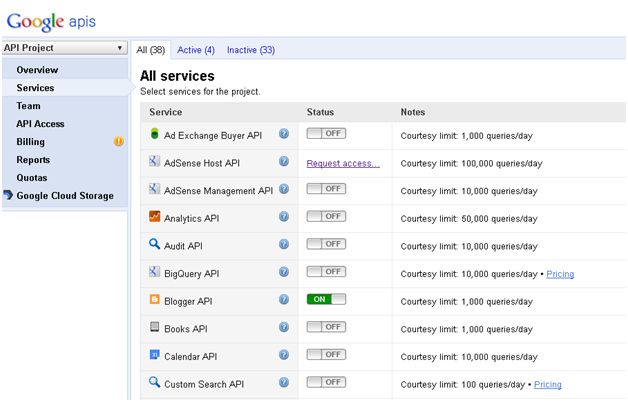The height and width of the screenshot is (402, 628).
Task: Open help icon for Audit API
Action: click(284, 244)
